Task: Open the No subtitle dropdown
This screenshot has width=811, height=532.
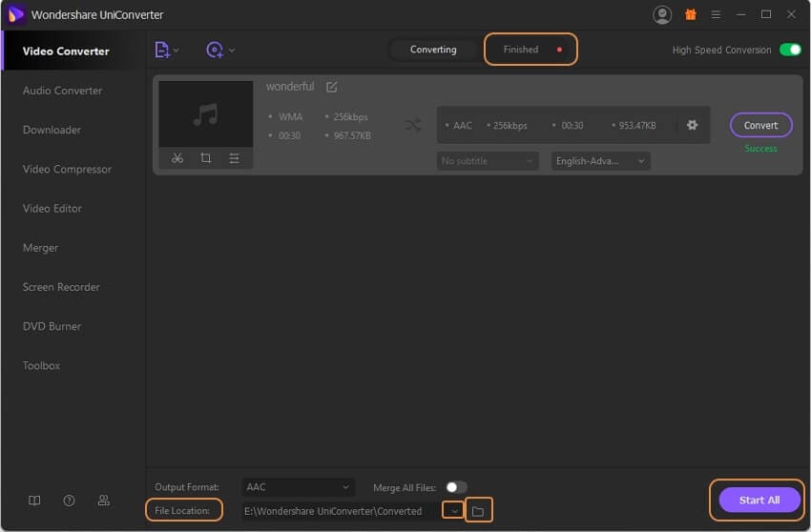Action: coord(488,161)
